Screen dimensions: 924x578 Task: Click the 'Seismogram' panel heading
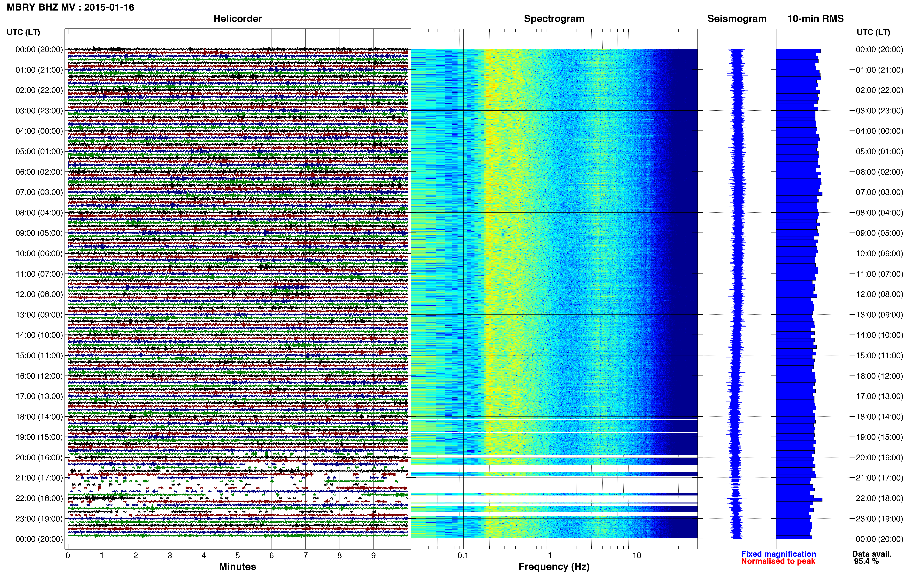point(737,18)
